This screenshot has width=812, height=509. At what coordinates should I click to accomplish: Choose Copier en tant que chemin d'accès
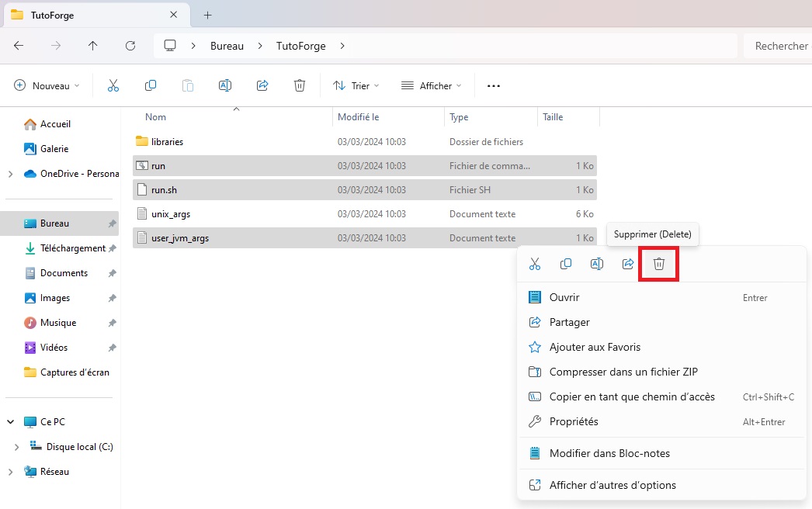[x=662, y=396]
